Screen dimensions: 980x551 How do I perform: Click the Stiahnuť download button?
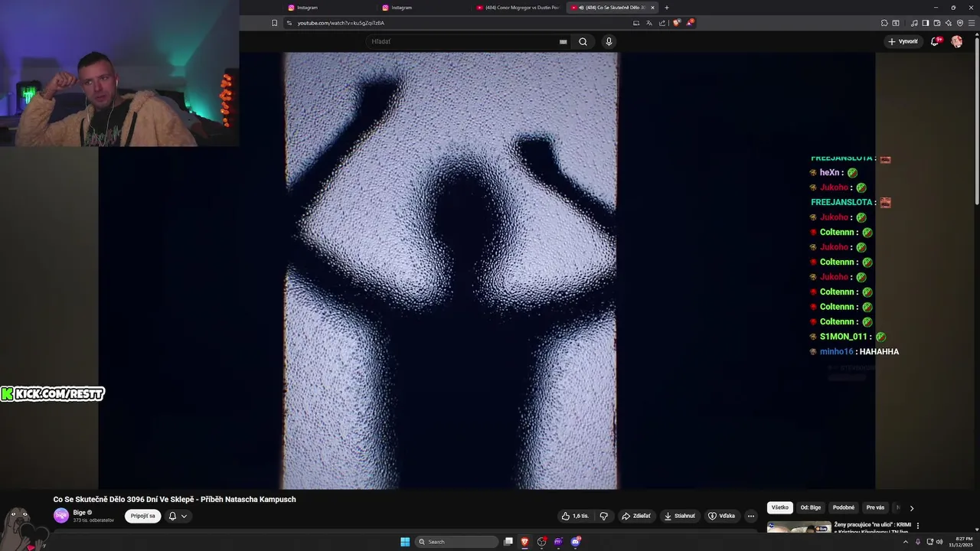click(680, 516)
